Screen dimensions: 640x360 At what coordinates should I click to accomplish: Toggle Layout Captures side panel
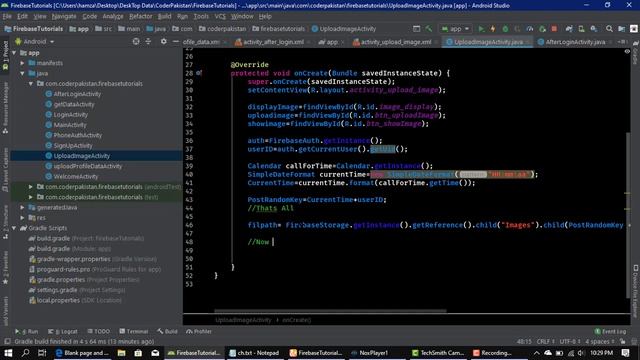pyautogui.click(x=5, y=170)
